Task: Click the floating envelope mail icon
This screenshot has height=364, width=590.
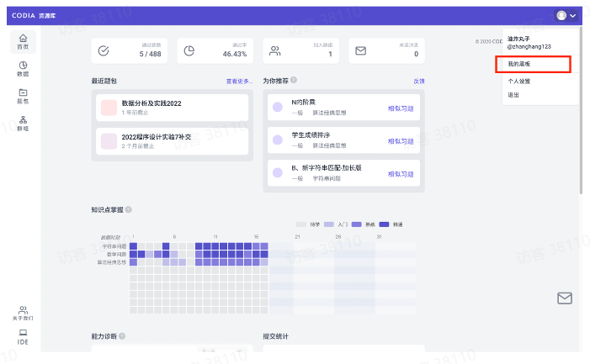Action: click(x=564, y=298)
